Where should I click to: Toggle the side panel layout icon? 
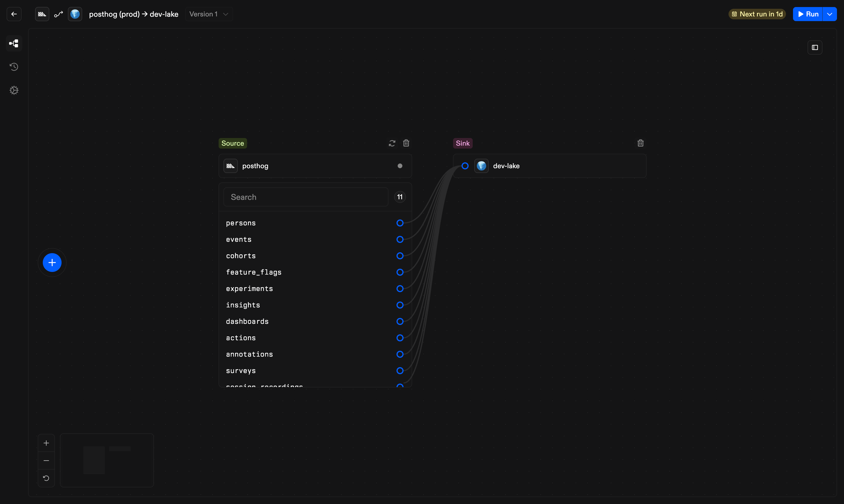(x=815, y=47)
